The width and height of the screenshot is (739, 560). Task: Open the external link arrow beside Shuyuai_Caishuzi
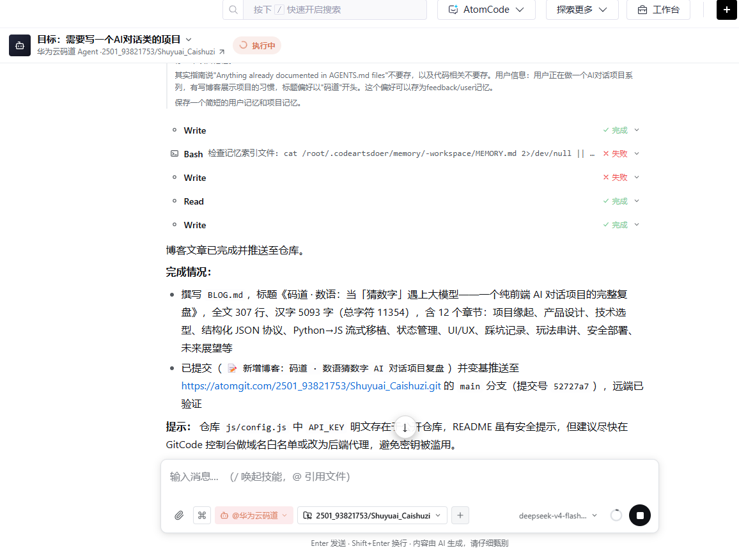click(222, 52)
